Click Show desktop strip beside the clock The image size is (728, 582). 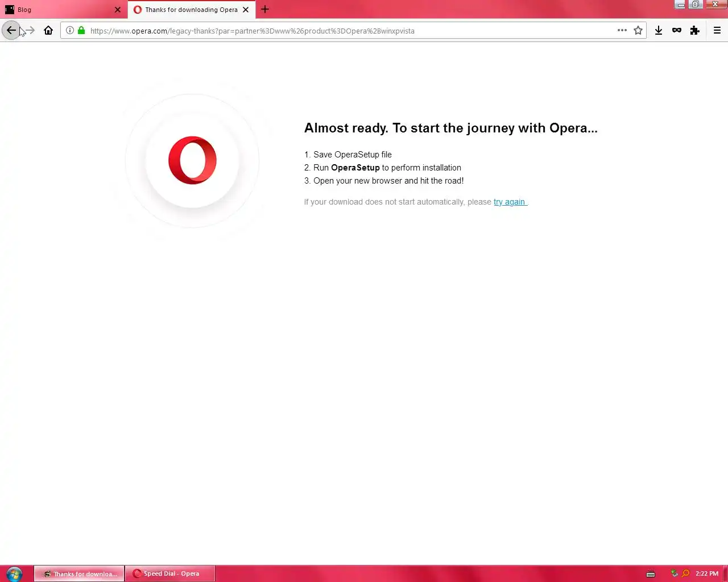pyautogui.click(x=725, y=573)
